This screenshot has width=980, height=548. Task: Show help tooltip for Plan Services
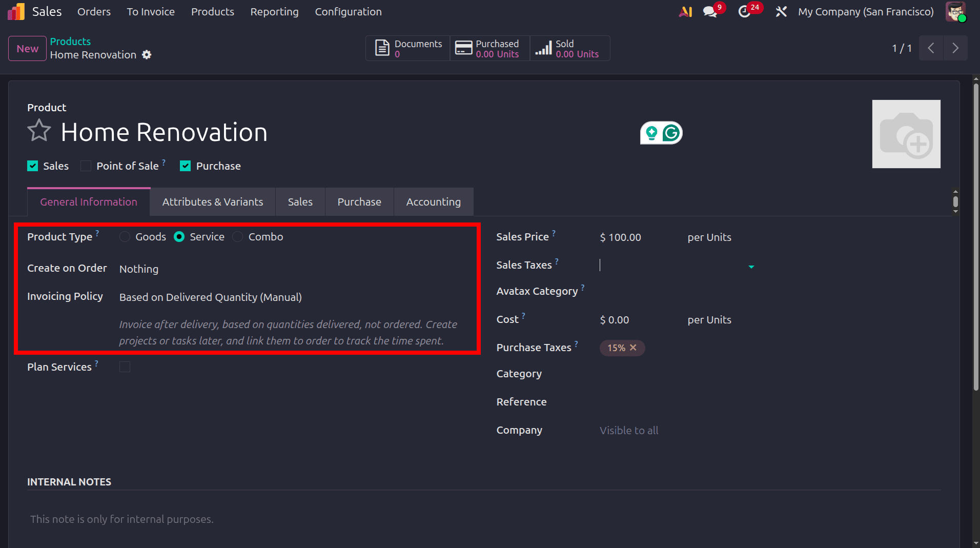[96, 363]
